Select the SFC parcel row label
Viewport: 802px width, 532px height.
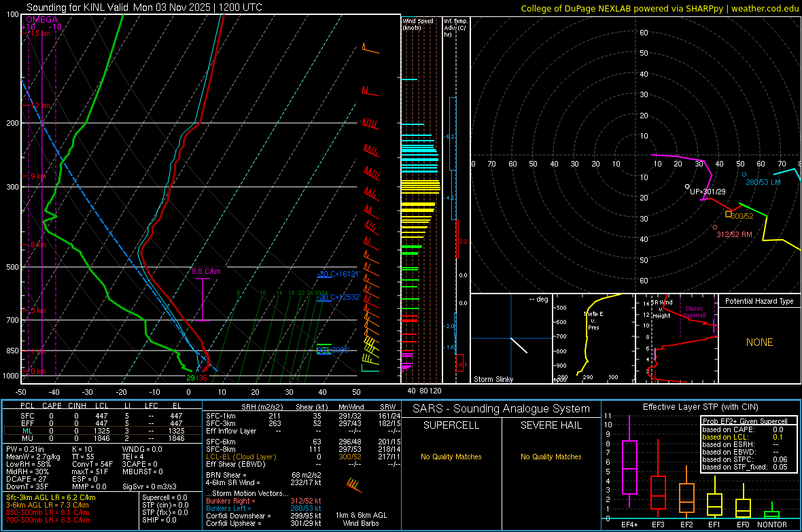tap(27, 416)
